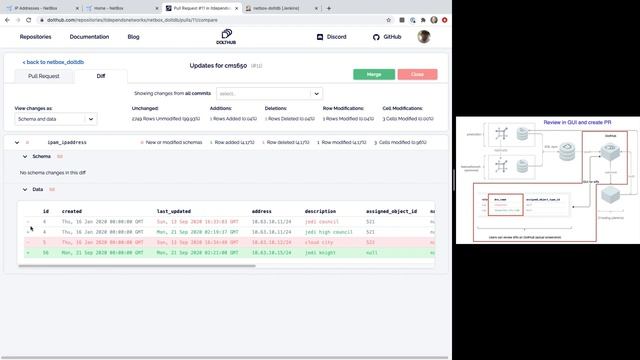Follow the back to netbox_doltdb link
Image resolution: width=640 pixels, height=360 pixels.
pos(53,62)
